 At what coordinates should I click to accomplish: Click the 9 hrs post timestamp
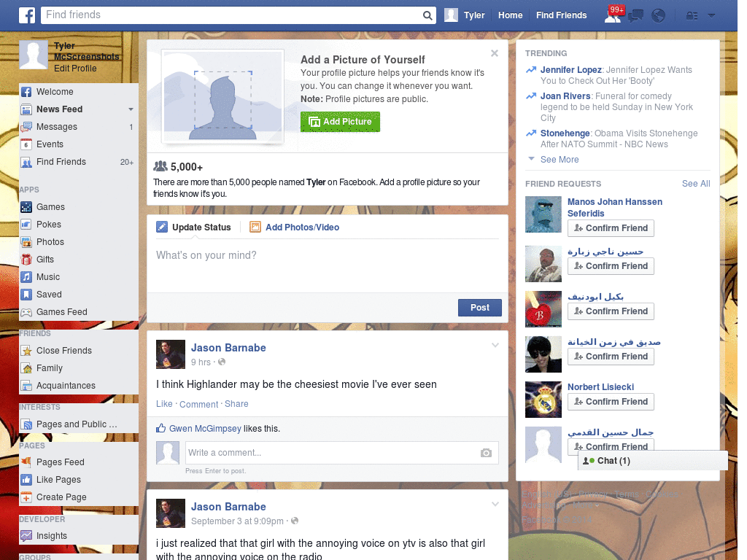tap(201, 362)
